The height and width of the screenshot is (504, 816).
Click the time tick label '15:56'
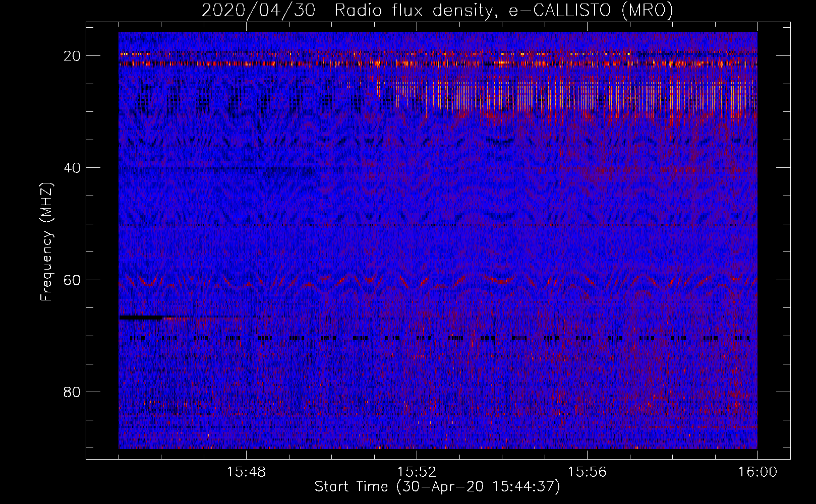click(x=587, y=472)
